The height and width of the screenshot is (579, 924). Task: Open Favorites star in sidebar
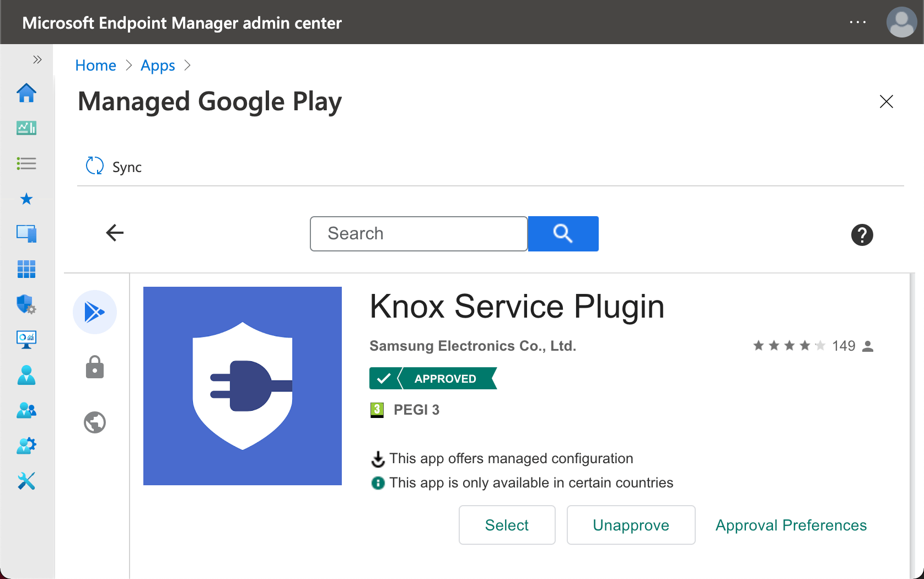tap(26, 199)
